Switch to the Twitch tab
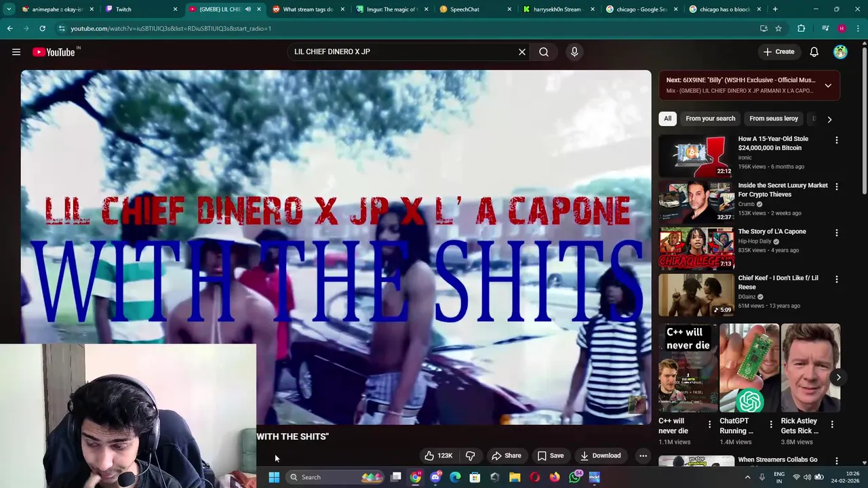 141,9
